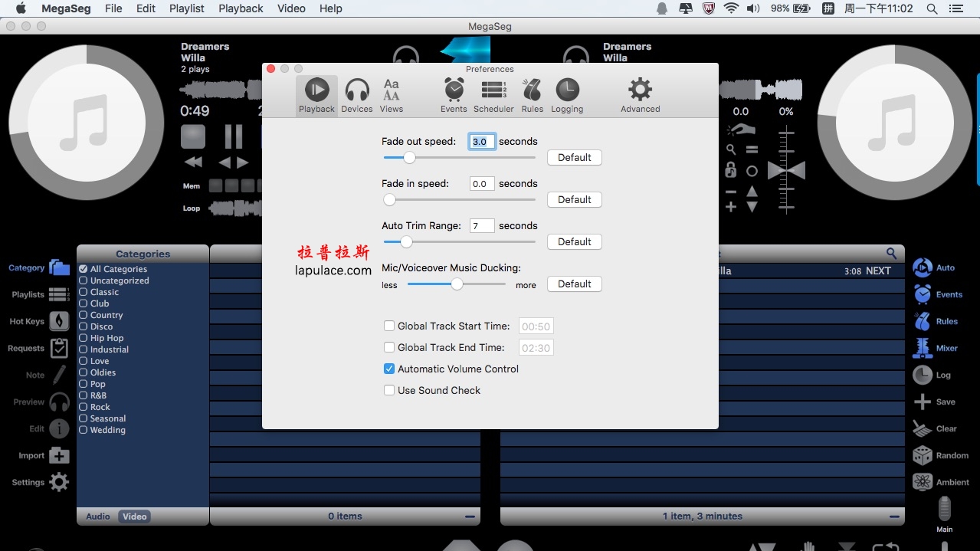Select the Playback preferences tab
The image size is (980, 551).
[x=316, y=96]
